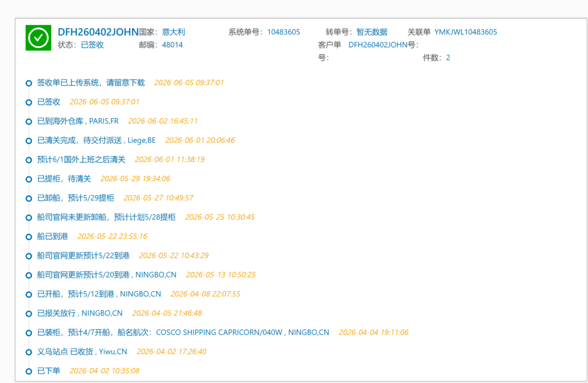Open tracking number DFH260402JOHN heading
Image resolution: width=588 pixels, height=383 pixels.
(98, 32)
